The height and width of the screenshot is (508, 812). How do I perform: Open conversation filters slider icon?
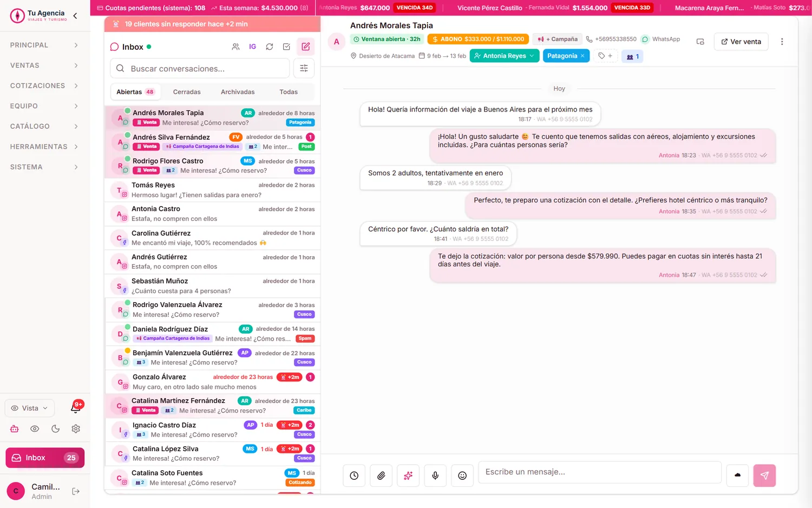304,68
